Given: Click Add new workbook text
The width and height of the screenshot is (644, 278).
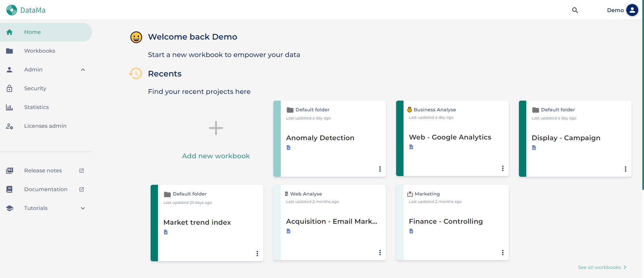Looking at the screenshot, I should tap(216, 156).
